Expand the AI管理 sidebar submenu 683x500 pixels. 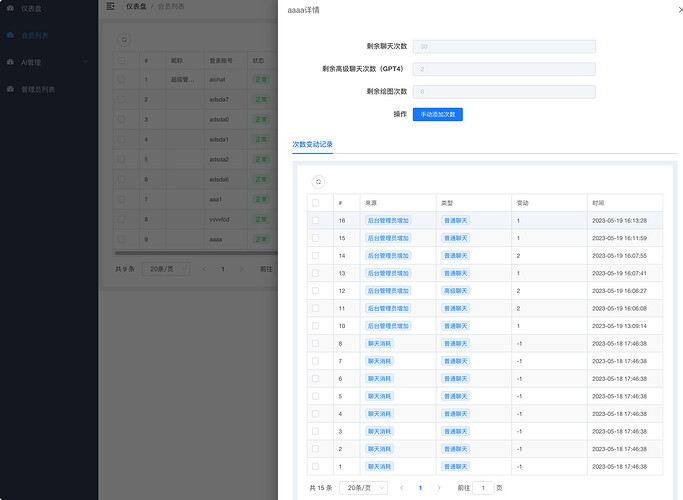tap(49, 62)
